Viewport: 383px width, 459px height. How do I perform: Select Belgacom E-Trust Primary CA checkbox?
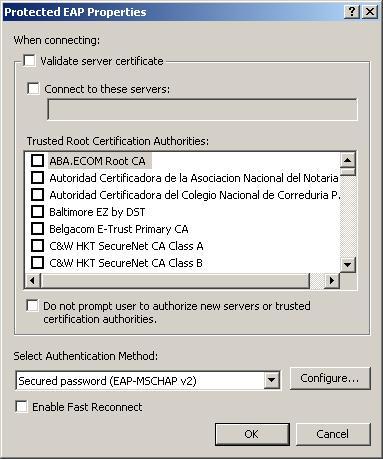[37, 228]
